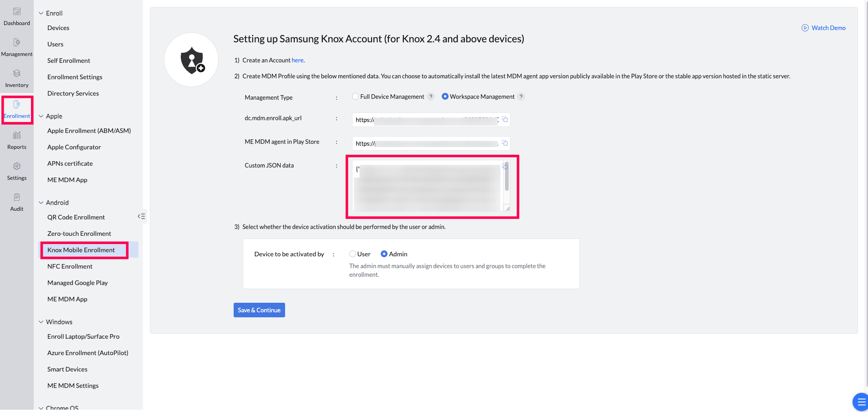Go to Inventory icon in sidebar
Viewport: 868px width, 412px height.
click(x=17, y=74)
